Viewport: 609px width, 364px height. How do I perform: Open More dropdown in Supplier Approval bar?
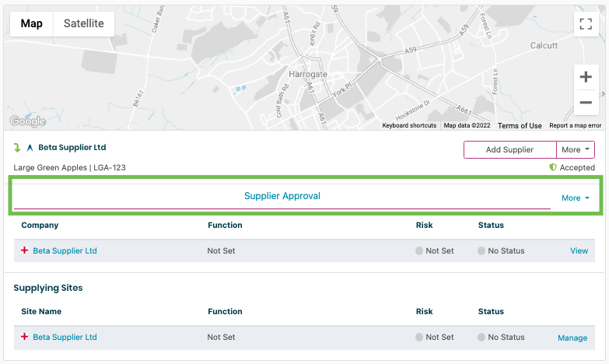576,198
